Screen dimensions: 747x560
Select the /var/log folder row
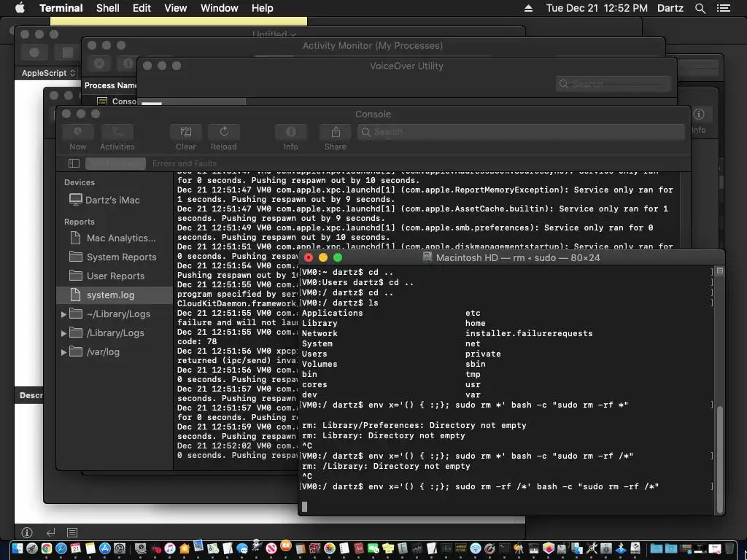click(115, 352)
